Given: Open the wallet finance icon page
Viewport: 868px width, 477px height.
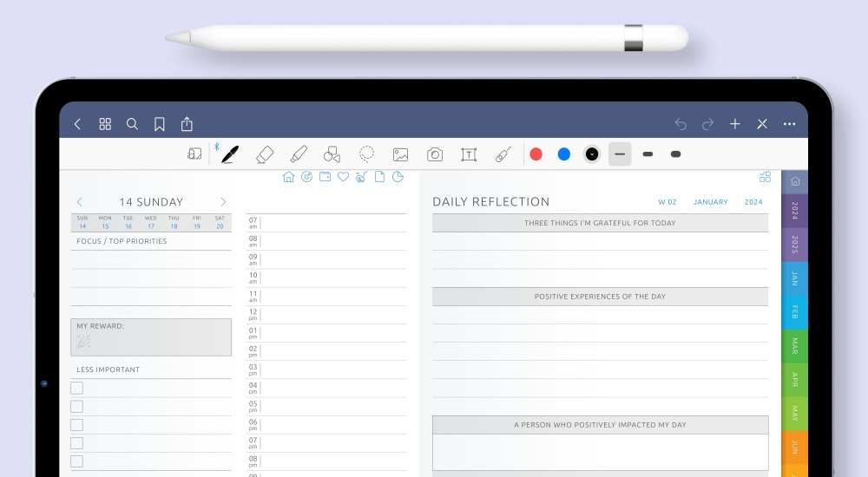Looking at the screenshot, I should (x=325, y=177).
